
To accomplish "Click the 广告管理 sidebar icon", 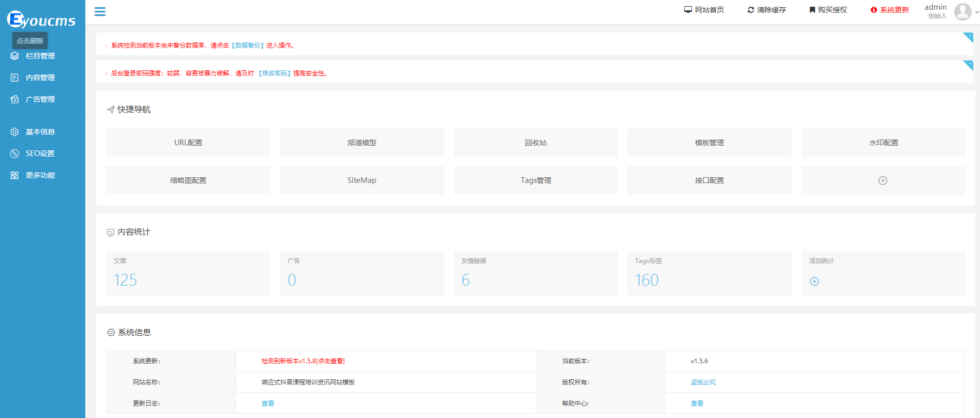I will (14, 99).
